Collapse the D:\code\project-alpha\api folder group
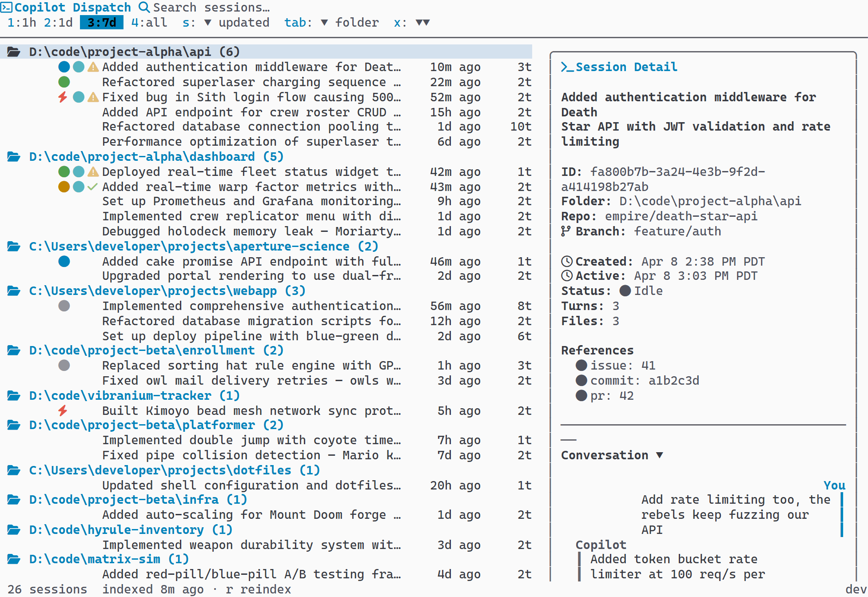Viewport: 868px width, 597px height. pyautogui.click(x=266, y=52)
